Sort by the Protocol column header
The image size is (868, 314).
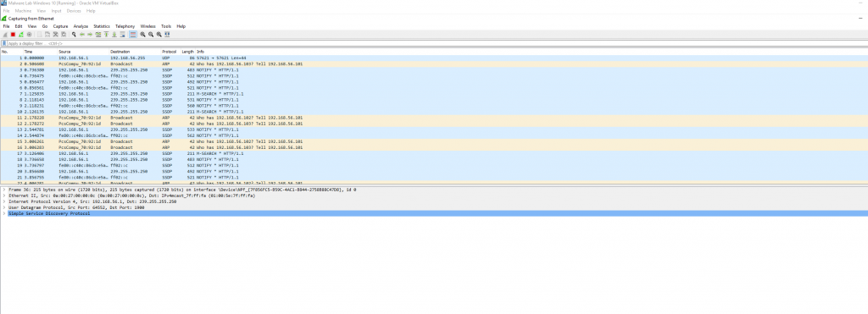click(170, 52)
